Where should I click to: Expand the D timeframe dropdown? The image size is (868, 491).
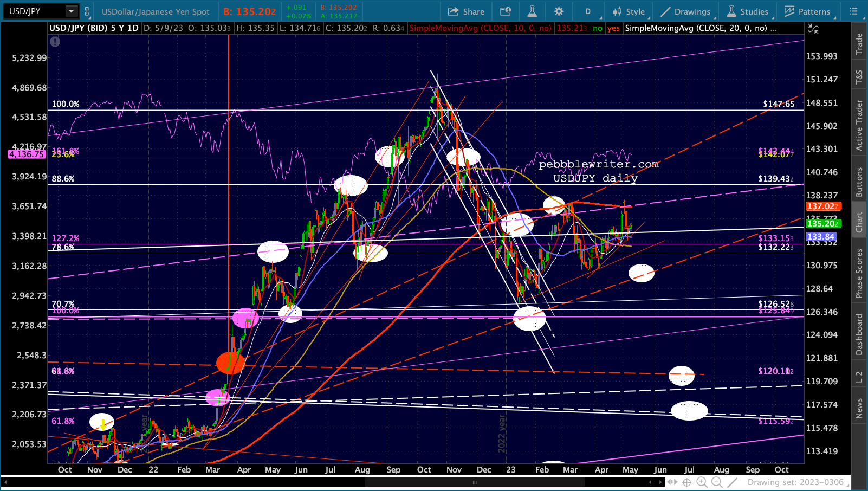588,11
